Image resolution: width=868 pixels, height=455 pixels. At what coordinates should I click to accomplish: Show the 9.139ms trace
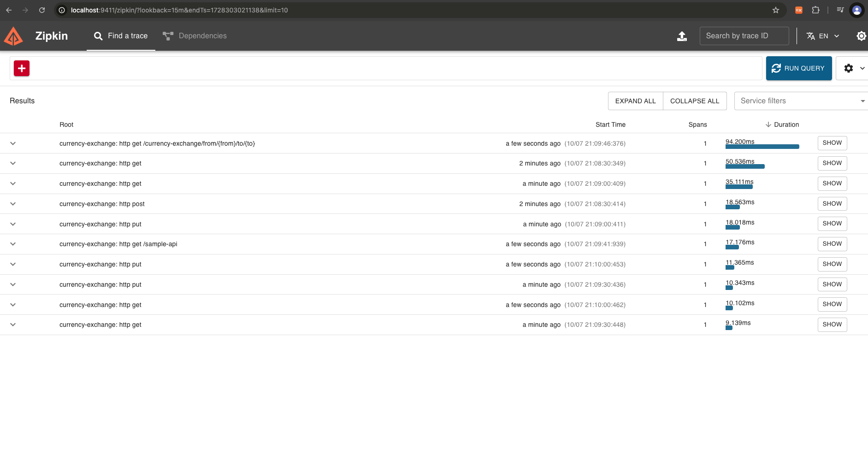832,325
